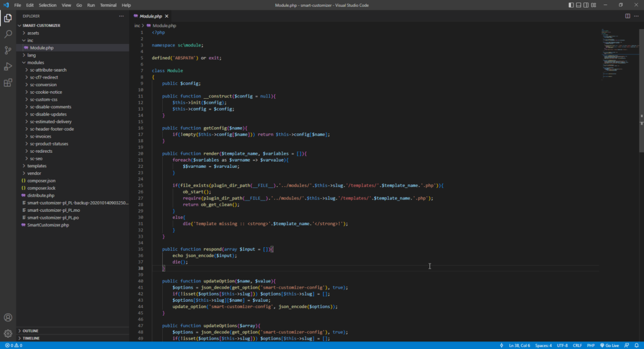Change indentation Spaces: 4
The width and height of the screenshot is (644, 349).
(543, 345)
